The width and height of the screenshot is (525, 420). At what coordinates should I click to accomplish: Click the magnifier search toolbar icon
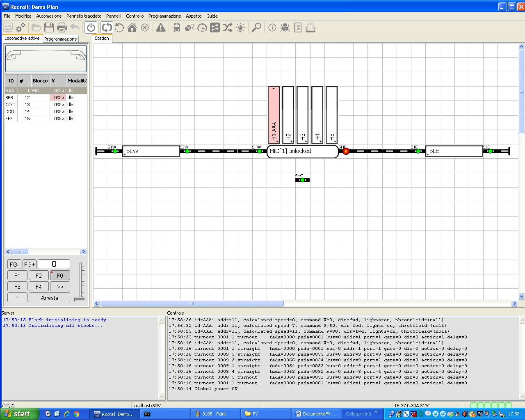pyautogui.click(x=256, y=27)
